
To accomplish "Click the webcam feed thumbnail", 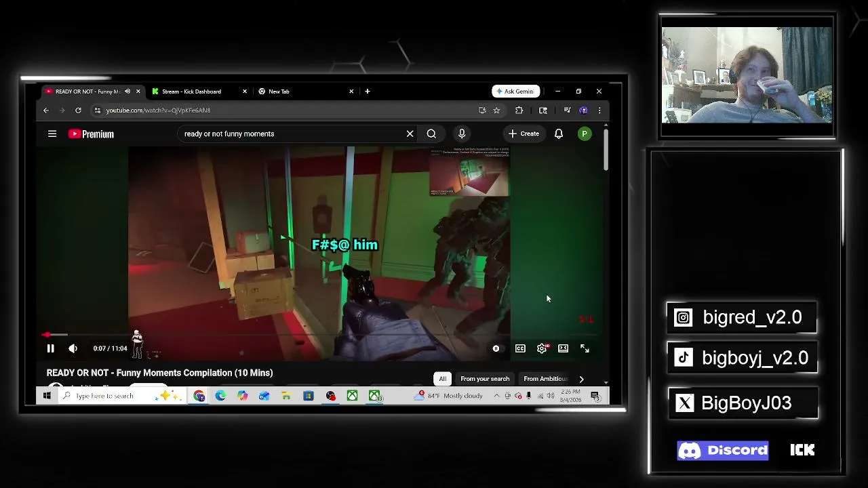I will click(747, 75).
